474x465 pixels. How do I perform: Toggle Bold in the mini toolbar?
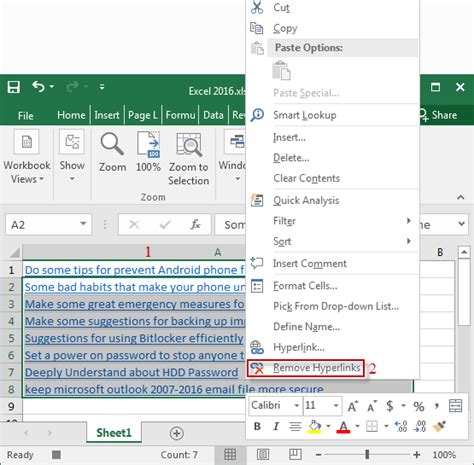[257, 426]
